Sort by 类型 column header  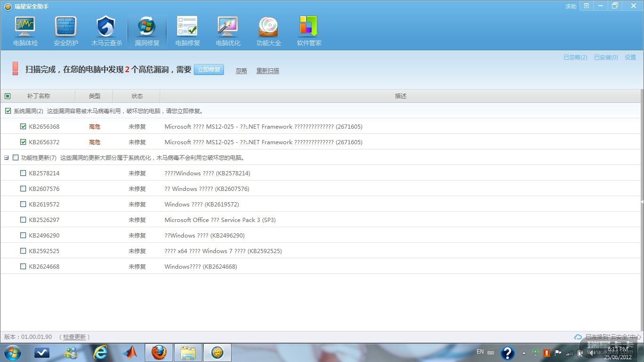[94, 96]
